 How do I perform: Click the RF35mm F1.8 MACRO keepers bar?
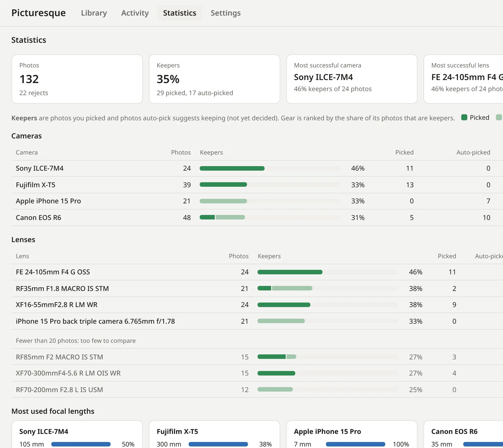[328, 288]
